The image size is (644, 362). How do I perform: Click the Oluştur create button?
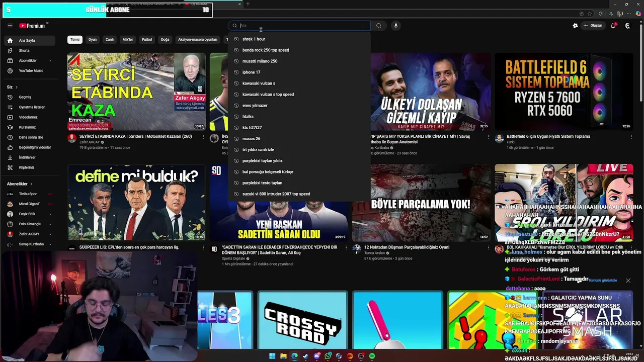[593, 26]
